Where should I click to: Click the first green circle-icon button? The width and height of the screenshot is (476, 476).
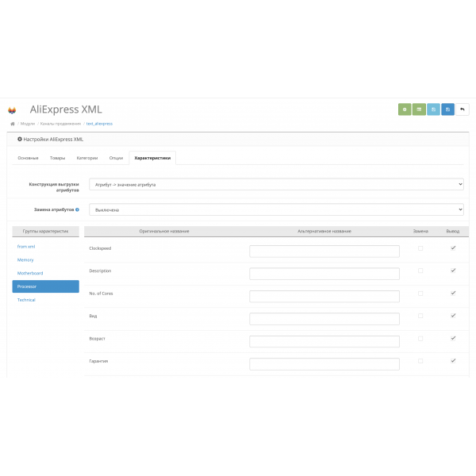click(405, 109)
